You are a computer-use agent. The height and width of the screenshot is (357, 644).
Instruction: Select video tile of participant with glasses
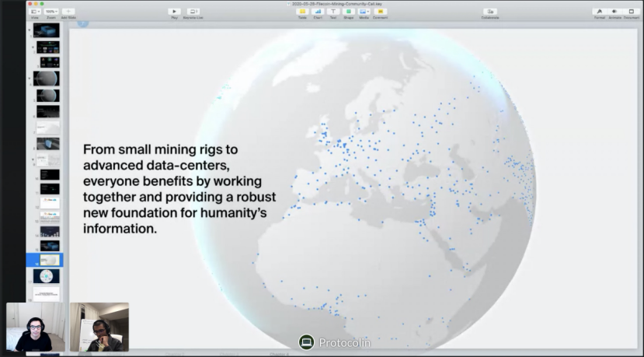coord(35,327)
